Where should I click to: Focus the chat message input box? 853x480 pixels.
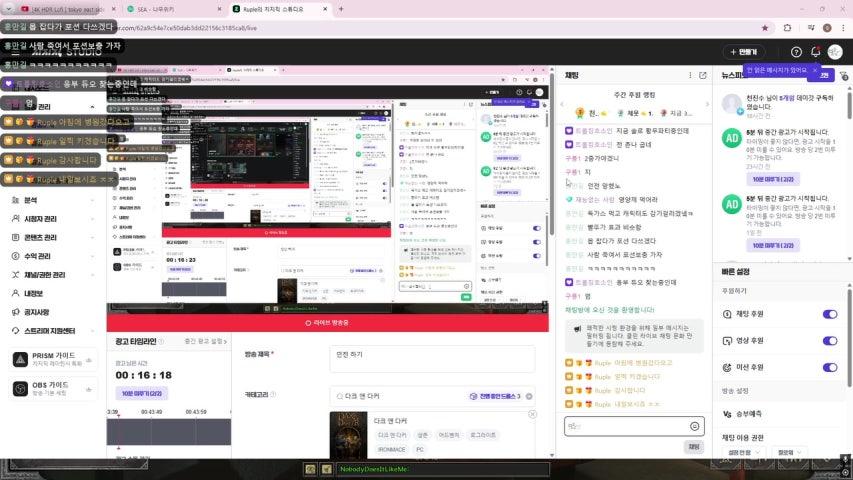634,427
